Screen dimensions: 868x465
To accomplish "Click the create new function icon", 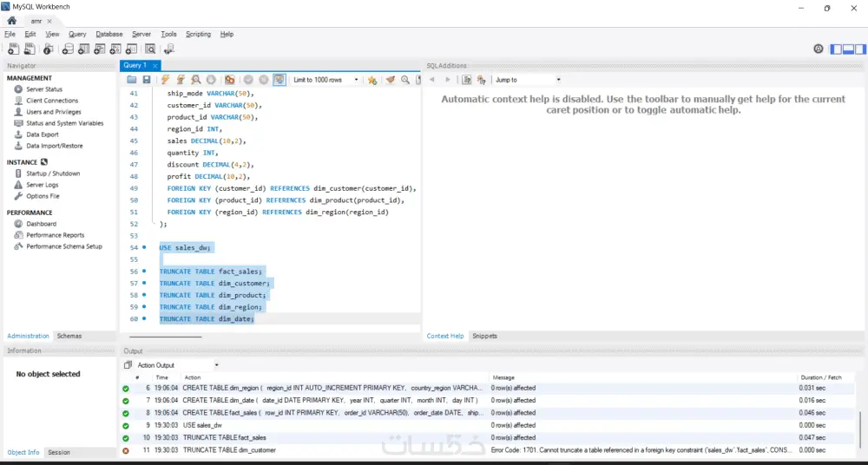I will (x=132, y=49).
